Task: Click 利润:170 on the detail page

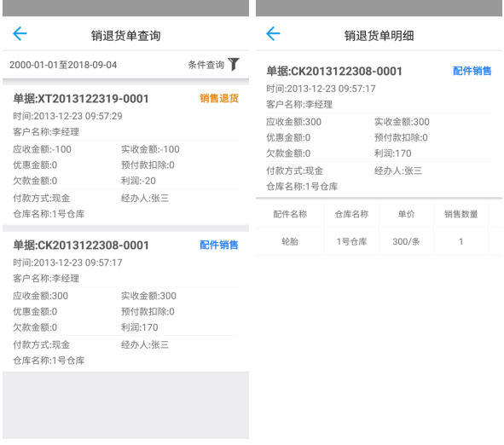Action: click(x=393, y=153)
